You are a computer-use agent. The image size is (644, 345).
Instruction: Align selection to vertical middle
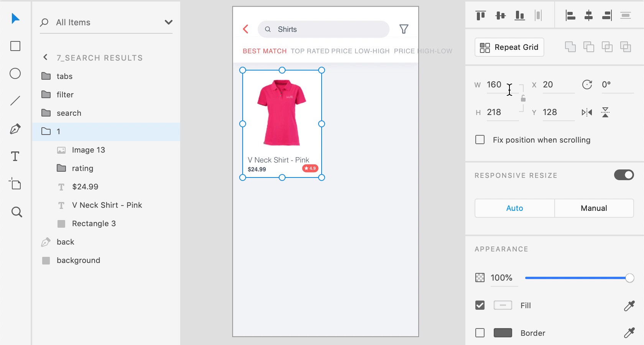pos(501,15)
